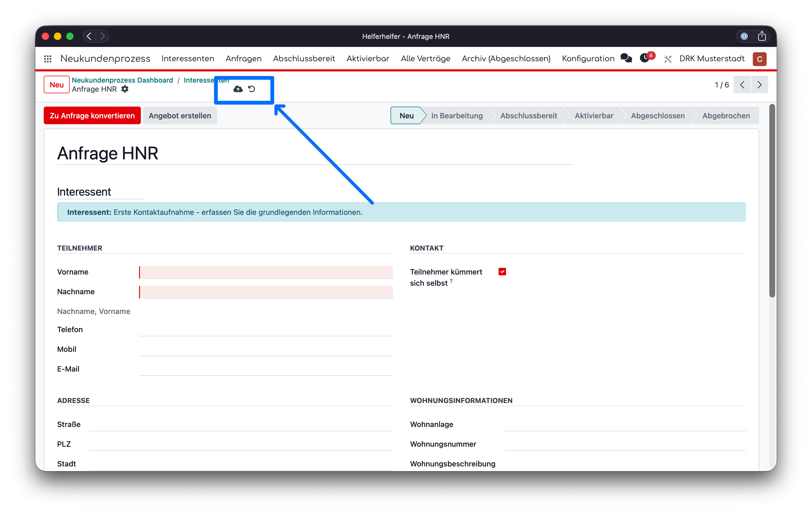Click help question mark next to sich selbst
The image size is (812, 516).
click(451, 281)
